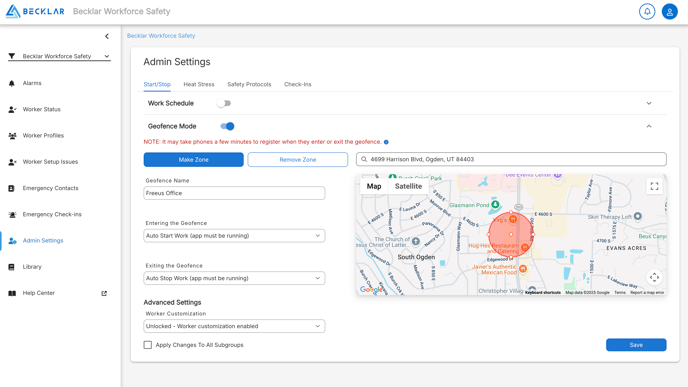The height and width of the screenshot is (387, 688).
Task: Click Report a map error link
Action: point(647,293)
